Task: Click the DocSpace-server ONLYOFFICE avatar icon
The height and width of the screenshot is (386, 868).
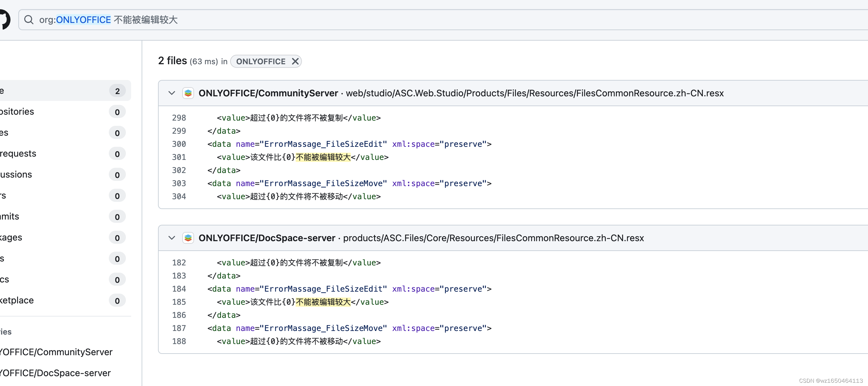Action: click(188, 238)
